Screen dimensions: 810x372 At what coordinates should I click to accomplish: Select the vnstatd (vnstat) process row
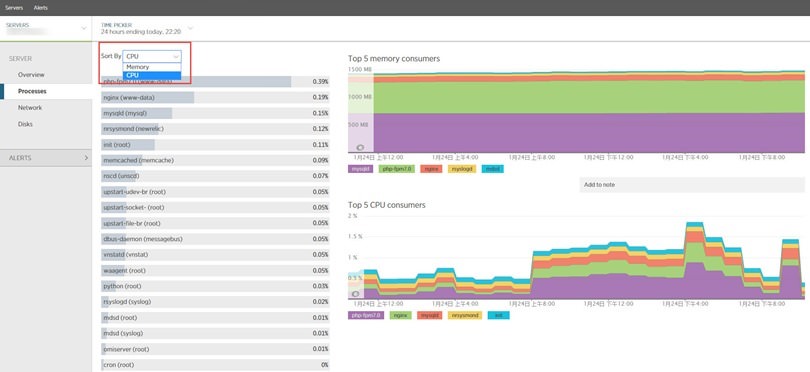coord(215,255)
